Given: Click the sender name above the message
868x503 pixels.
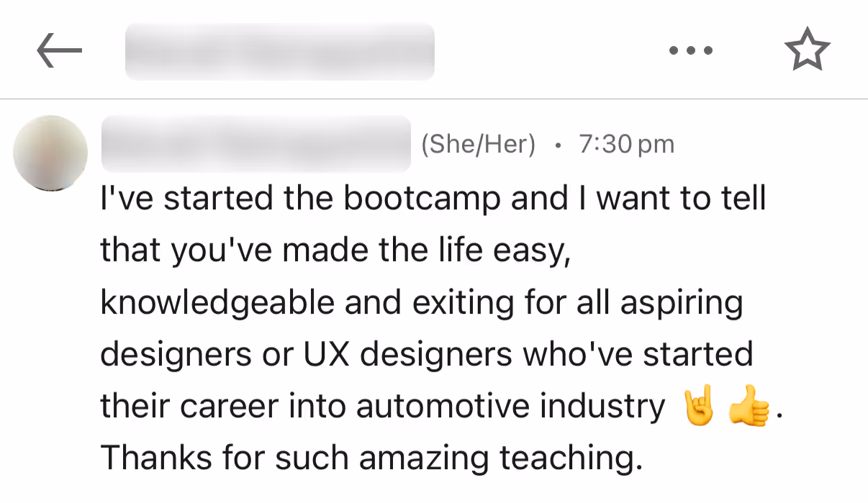Looking at the screenshot, I should [x=256, y=143].
